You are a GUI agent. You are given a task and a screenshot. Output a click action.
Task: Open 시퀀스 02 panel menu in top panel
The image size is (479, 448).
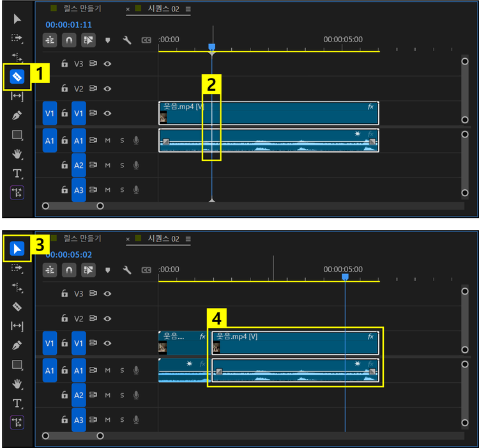tap(188, 9)
